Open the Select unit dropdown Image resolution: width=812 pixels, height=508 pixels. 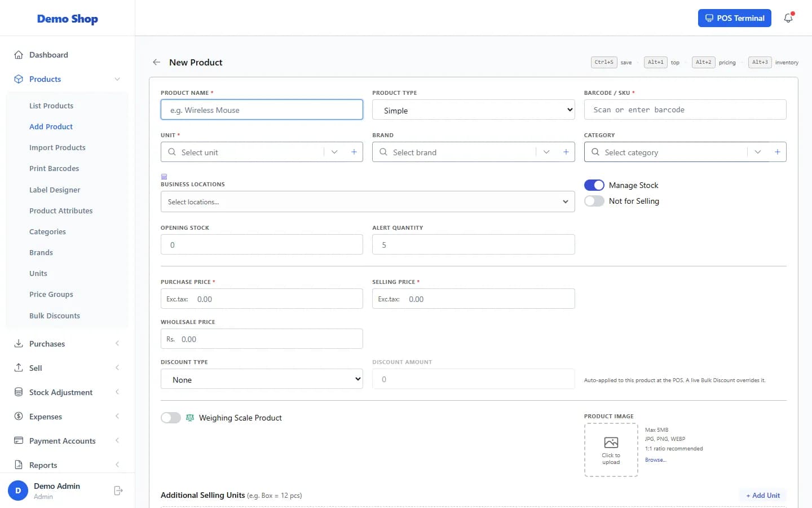(334, 152)
